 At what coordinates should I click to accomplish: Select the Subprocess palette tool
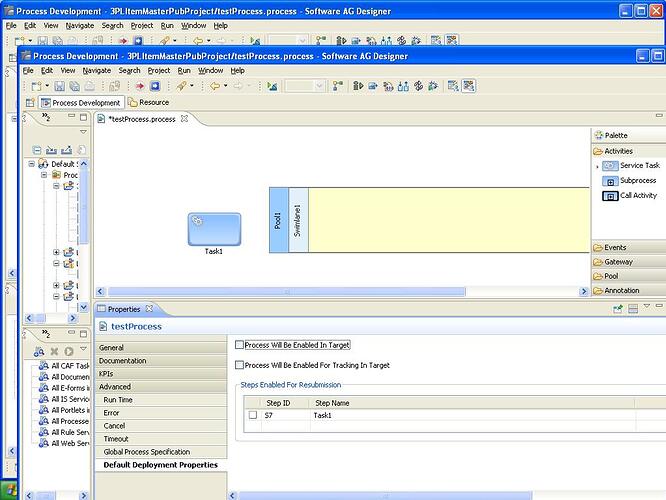click(x=629, y=181)
